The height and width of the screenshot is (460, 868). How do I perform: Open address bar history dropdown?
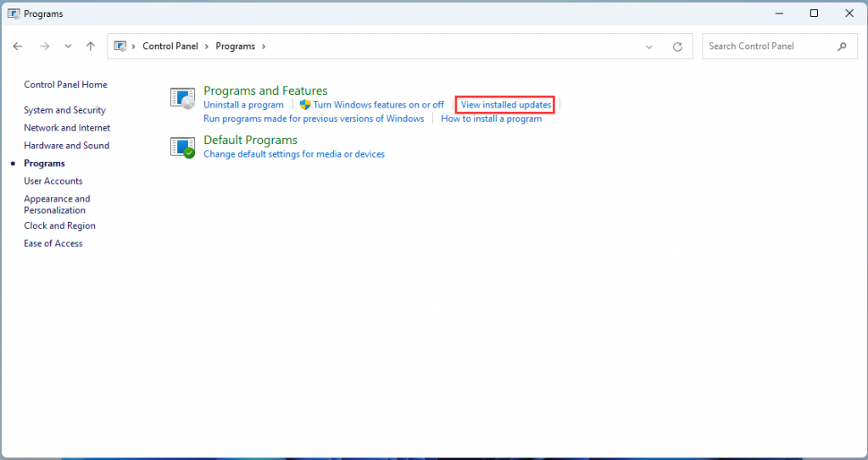(x=648, y=47)
